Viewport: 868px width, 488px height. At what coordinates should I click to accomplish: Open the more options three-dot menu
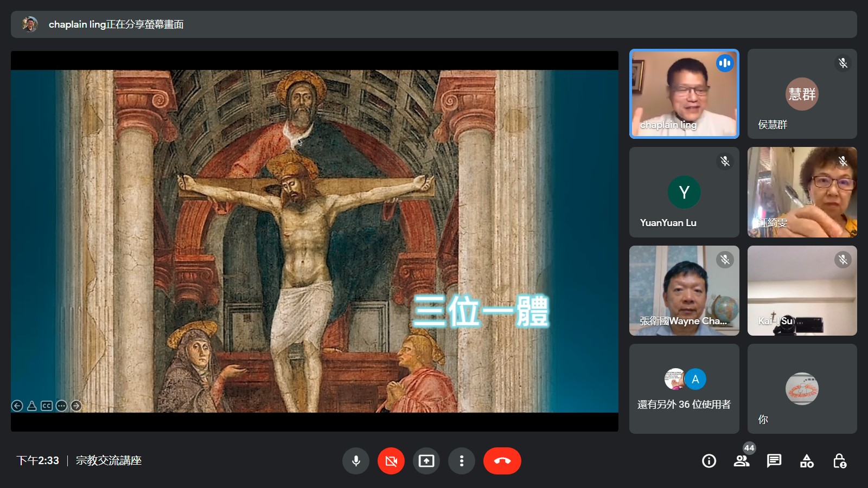pyautogui.click(x=462, y=461)
